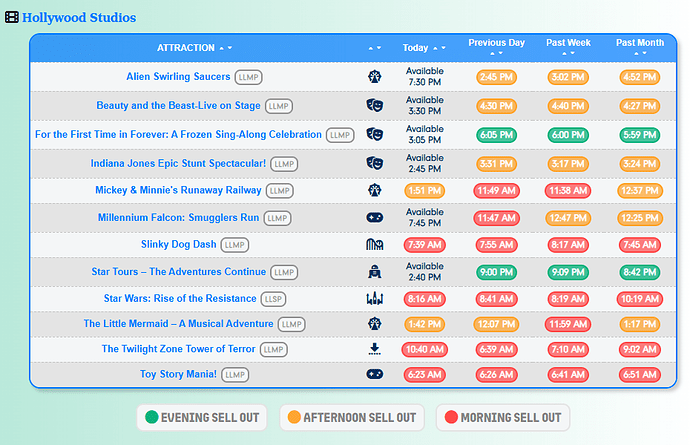Click Frozen Sing-Along previous day 6:05 PM
Screen dimensions: 690x445
(x=496, y=135)
